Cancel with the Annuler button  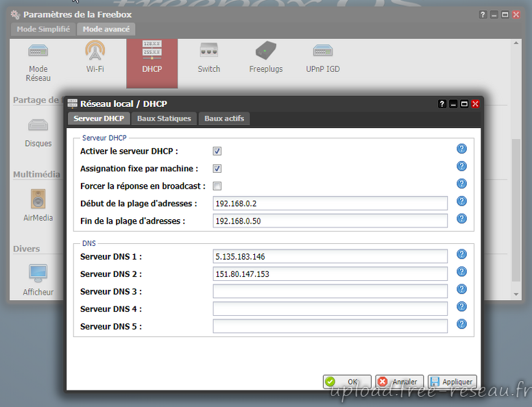tap(399, 382)
